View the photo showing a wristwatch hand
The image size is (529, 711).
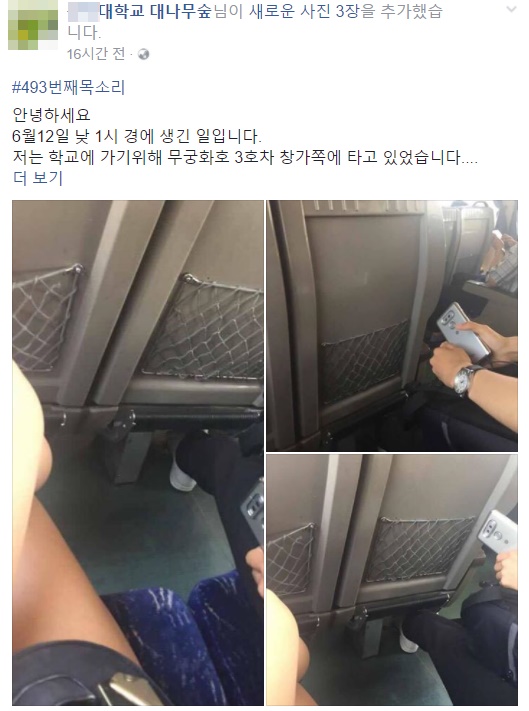tap(392, 326)
